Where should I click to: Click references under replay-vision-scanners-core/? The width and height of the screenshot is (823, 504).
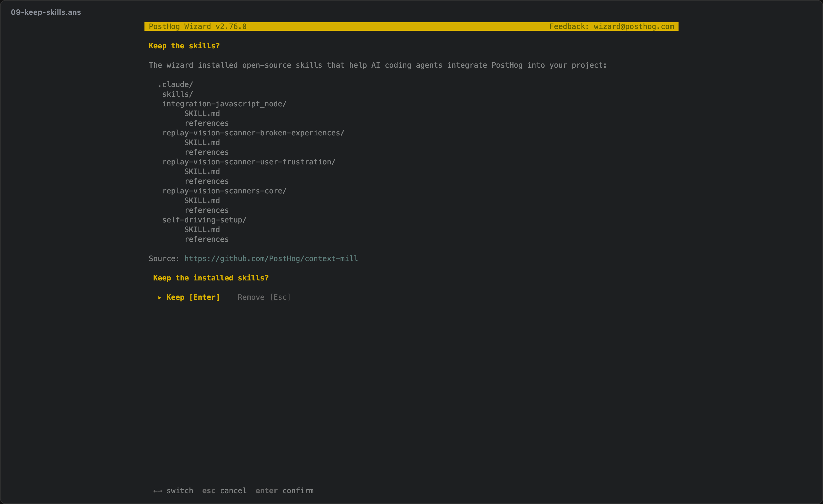[x=206, y=210]
